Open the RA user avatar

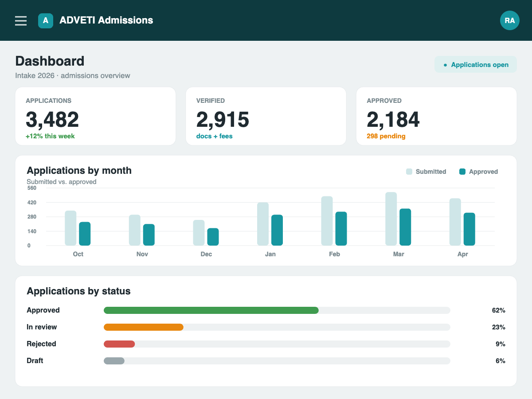[509, 20]
